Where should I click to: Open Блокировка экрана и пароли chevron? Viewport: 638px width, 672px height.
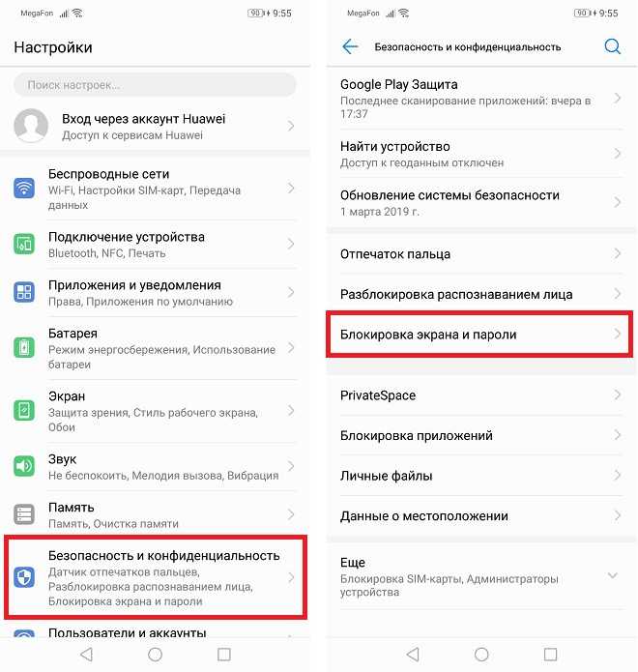(618, 334)
